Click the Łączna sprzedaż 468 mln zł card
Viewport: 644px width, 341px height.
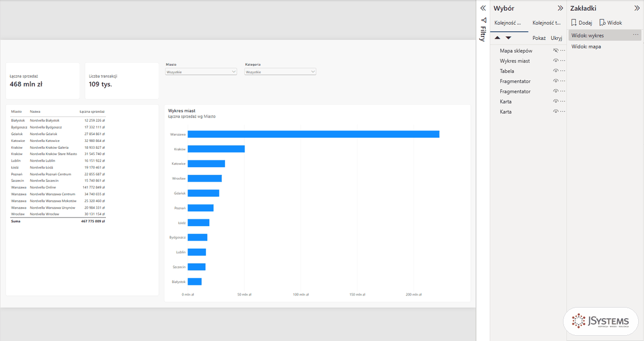tap(43, 80)
